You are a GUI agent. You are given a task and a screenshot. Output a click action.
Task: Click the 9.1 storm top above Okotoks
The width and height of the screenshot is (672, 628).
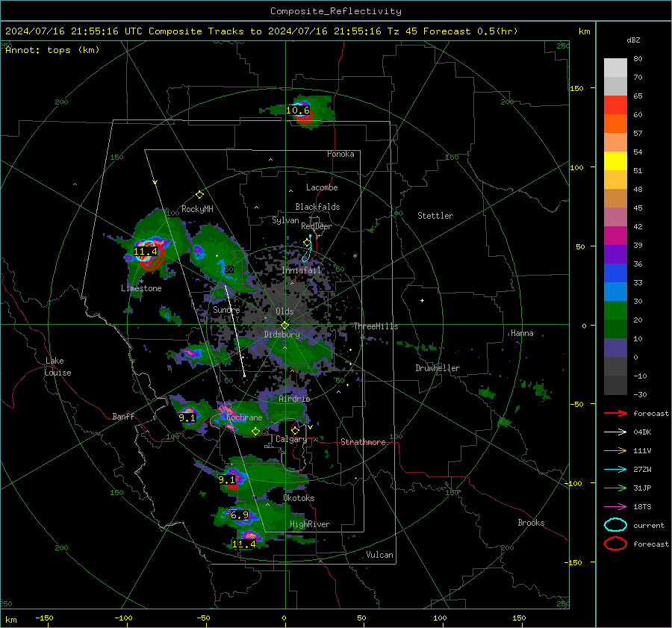227,479
